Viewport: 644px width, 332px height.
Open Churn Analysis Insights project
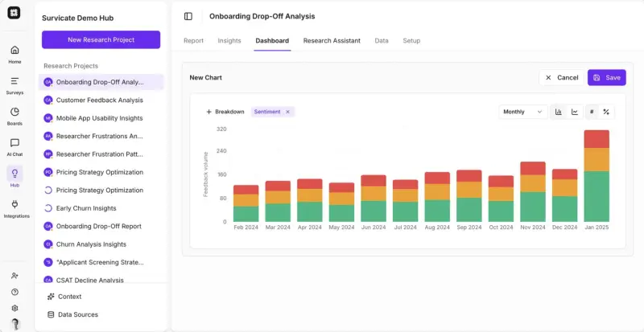(101, 244)
